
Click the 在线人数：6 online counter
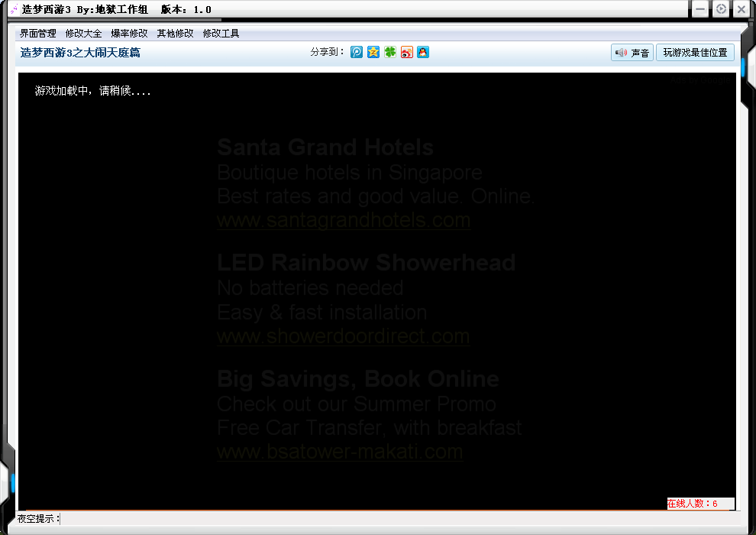coord(700,504)
